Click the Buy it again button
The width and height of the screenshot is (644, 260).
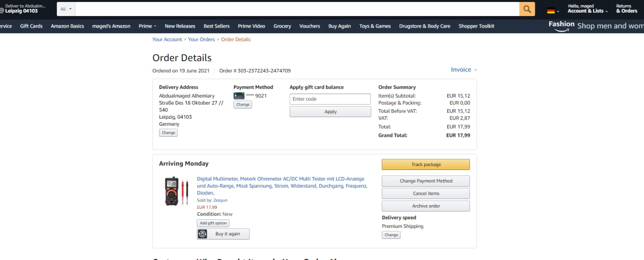[223, 234]
